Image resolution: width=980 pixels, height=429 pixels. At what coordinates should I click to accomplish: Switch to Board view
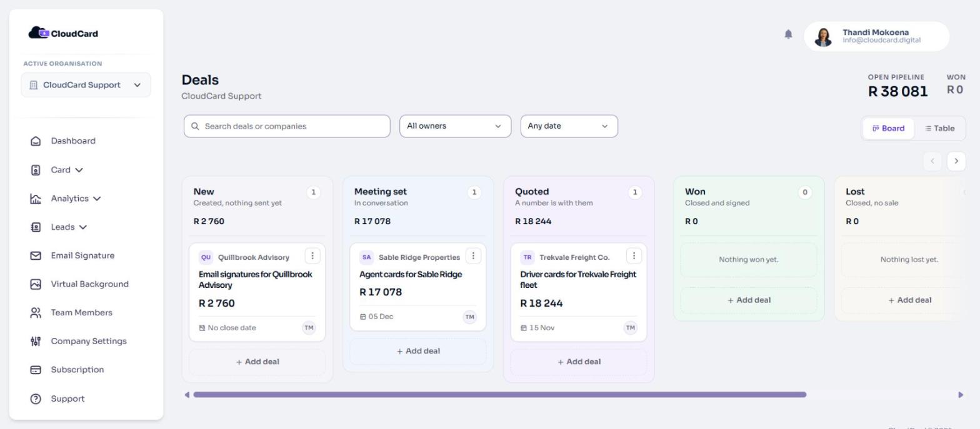(888, 129)
